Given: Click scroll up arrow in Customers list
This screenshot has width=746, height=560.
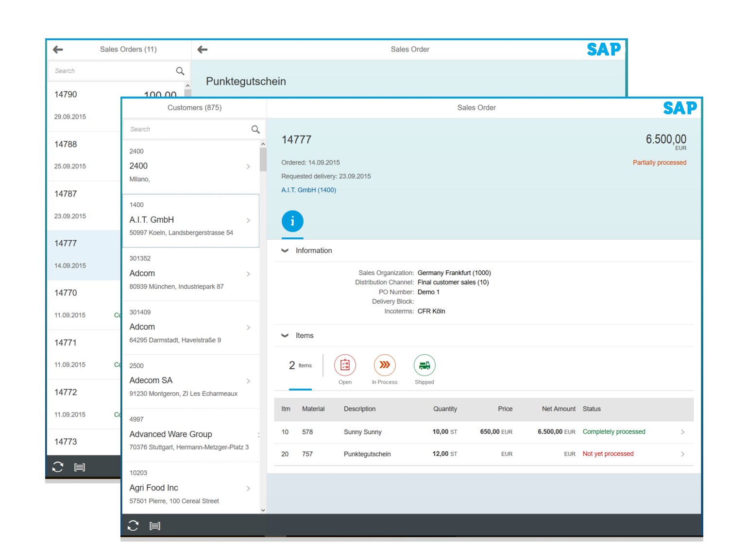Looking at the screenshot, I should point(263,144).
